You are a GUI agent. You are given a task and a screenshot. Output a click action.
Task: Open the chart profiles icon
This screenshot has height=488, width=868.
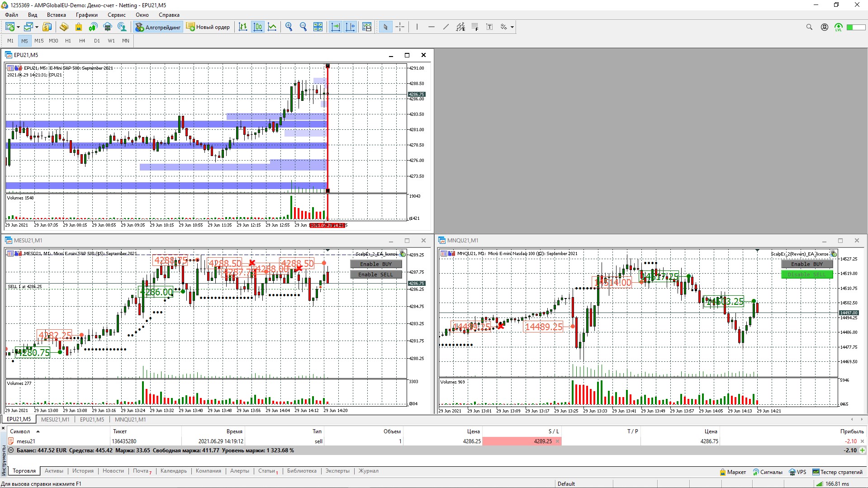tap(28, 27)
